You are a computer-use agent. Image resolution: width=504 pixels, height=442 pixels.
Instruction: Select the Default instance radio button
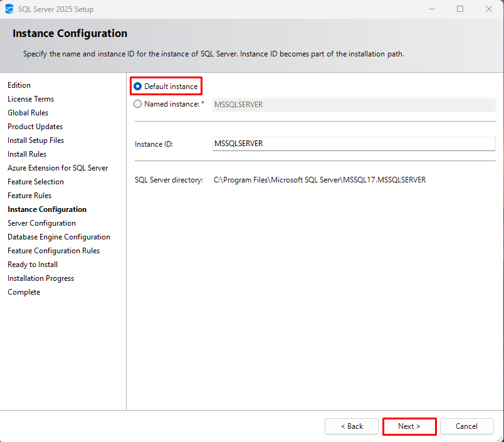pos(137,87)
